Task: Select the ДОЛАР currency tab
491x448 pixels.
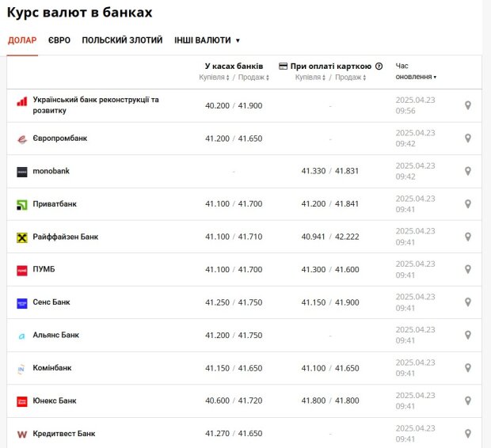Action: [22, 40]
